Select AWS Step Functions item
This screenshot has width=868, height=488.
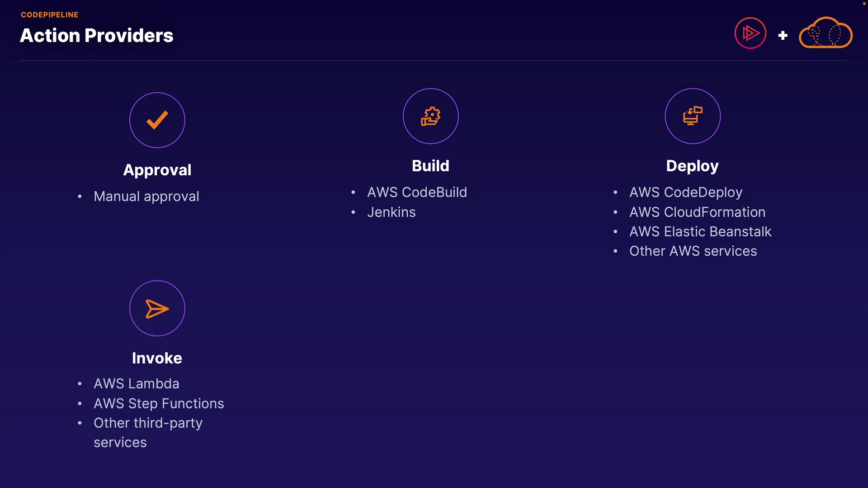(159, 404)
